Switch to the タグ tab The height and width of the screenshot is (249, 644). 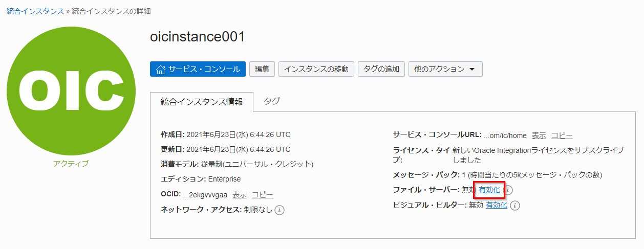pos(272,101)
